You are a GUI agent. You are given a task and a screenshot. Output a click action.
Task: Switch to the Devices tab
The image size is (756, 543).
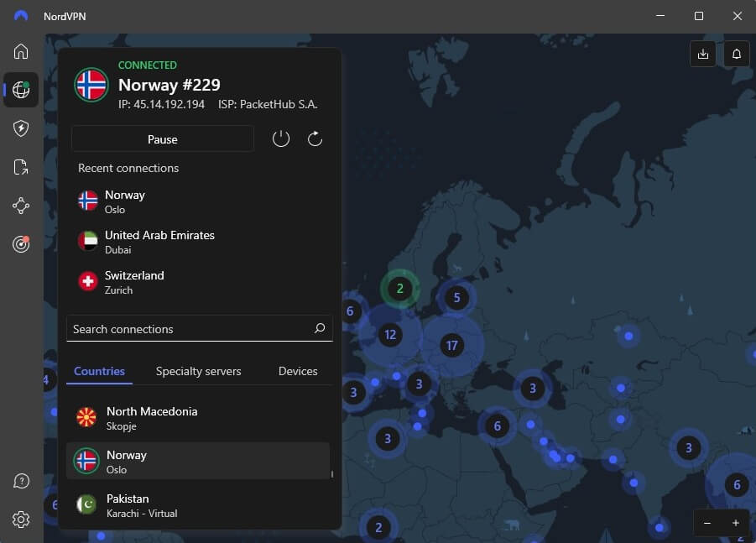click(x=298, y=371)
